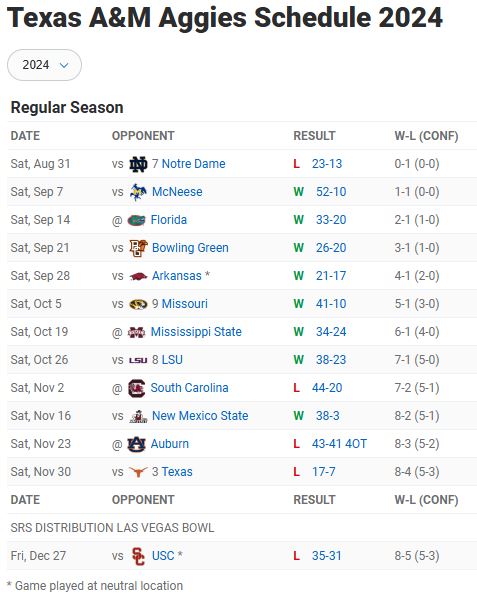Open the 17-7 Texas game result
The image size is (477, 600).
[x=324, y=472]
